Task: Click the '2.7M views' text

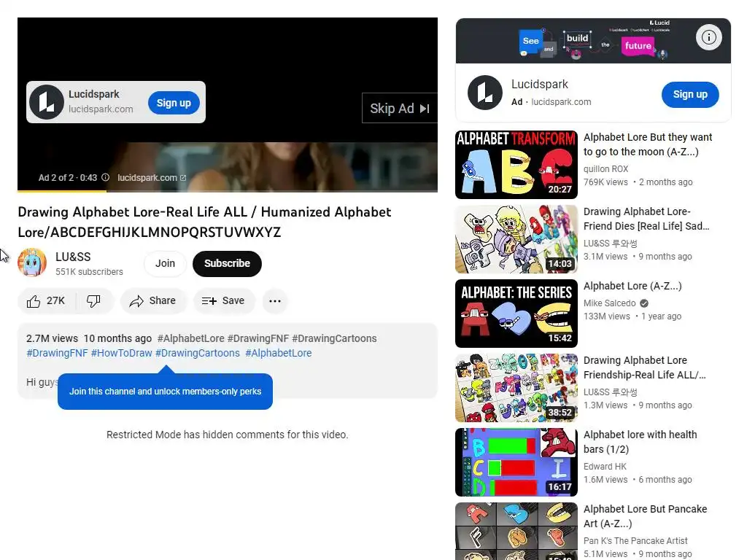Action: point(52,338)
